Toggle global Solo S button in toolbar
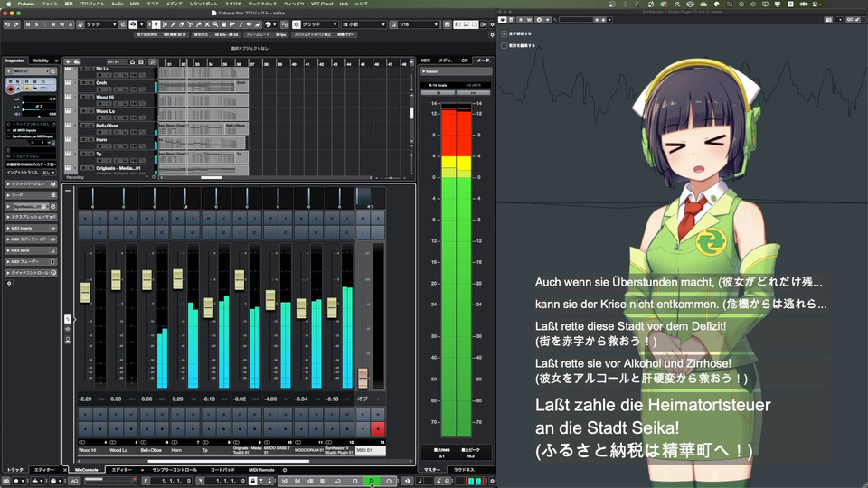 pos(36,24)
